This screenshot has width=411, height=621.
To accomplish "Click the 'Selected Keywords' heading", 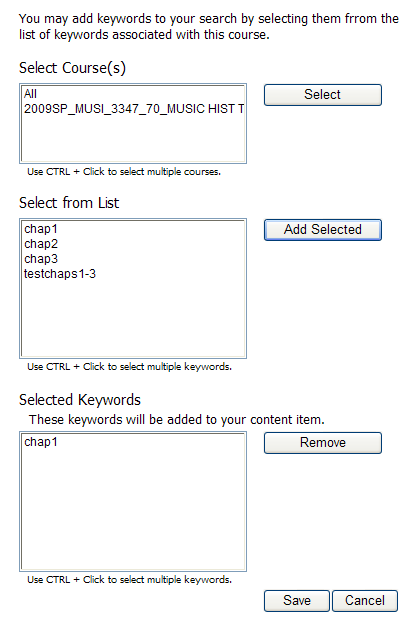I will [80, 400].
